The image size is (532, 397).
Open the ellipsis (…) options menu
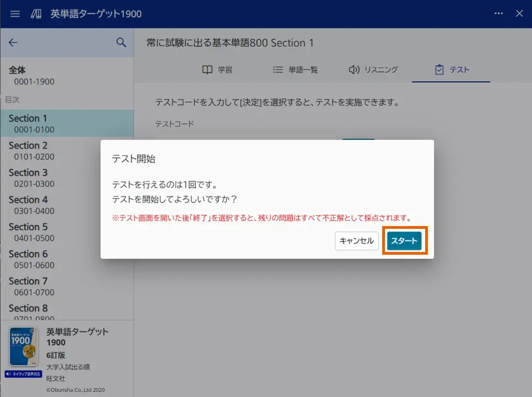(x=498, y=14)
